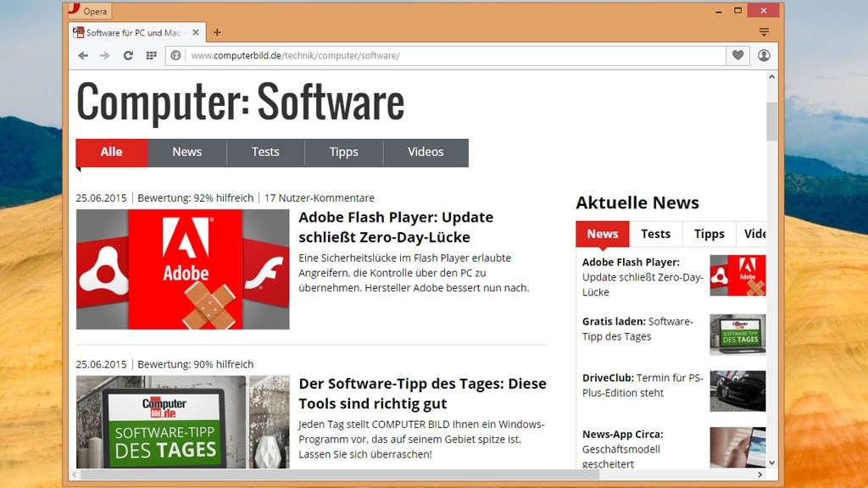This screenshot has width=868, height=488.
Task: Click the vertical scrollbar down arrow
Action: click(x=771, y=463)
